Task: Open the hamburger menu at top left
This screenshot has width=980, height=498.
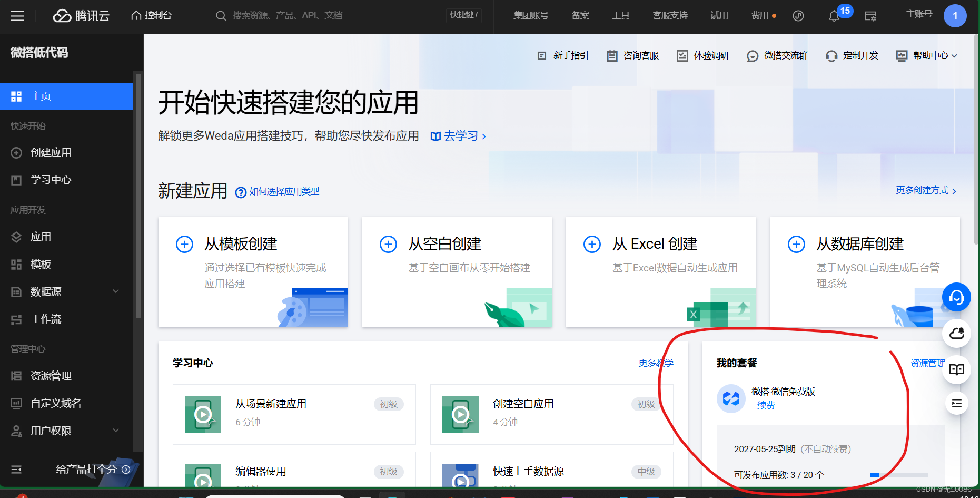Action: (x=17, y=16)
